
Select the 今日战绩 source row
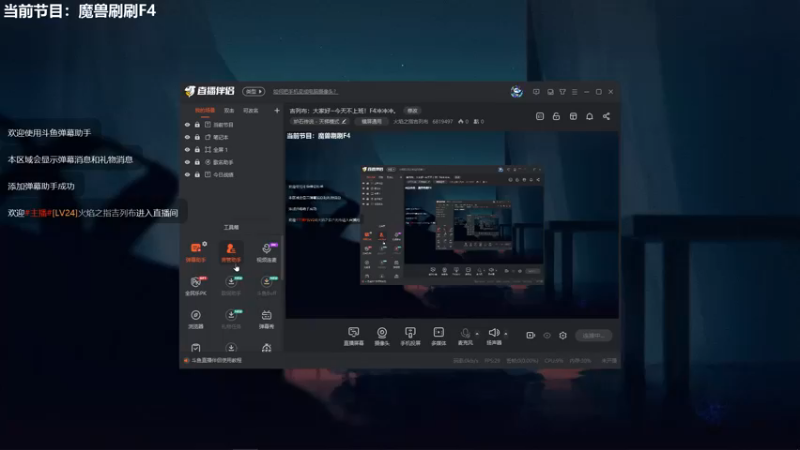click(x=232, y=174)
